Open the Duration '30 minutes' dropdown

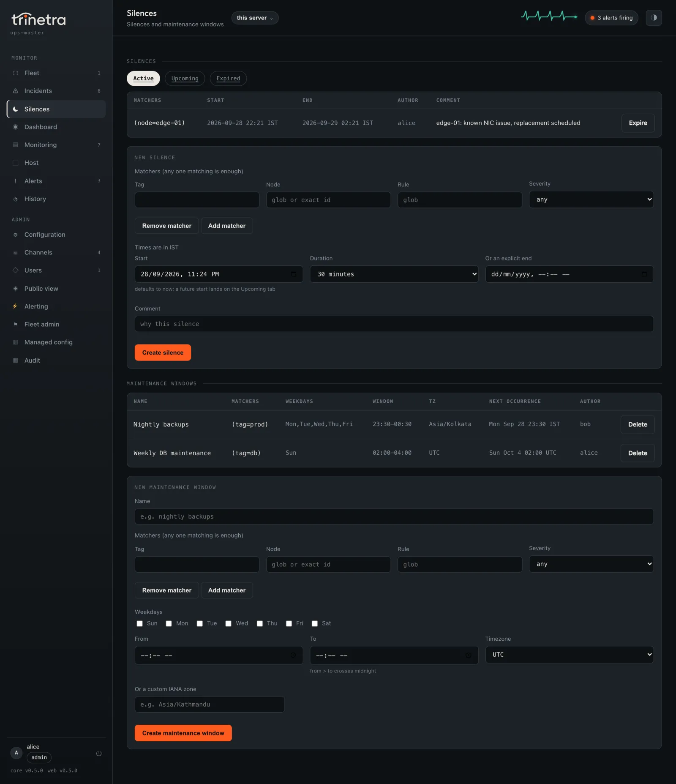pyautogui.click(x=394, y=274)
